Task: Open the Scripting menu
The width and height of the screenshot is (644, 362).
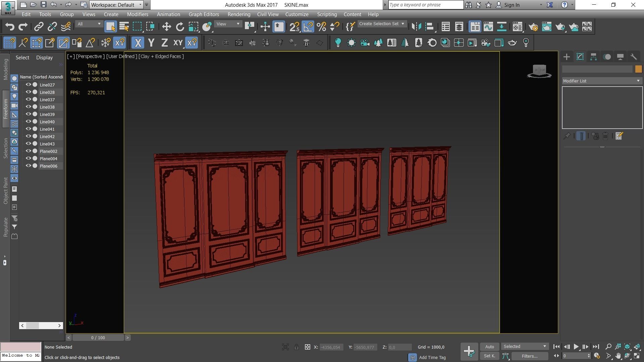Action: click(327, 14)
